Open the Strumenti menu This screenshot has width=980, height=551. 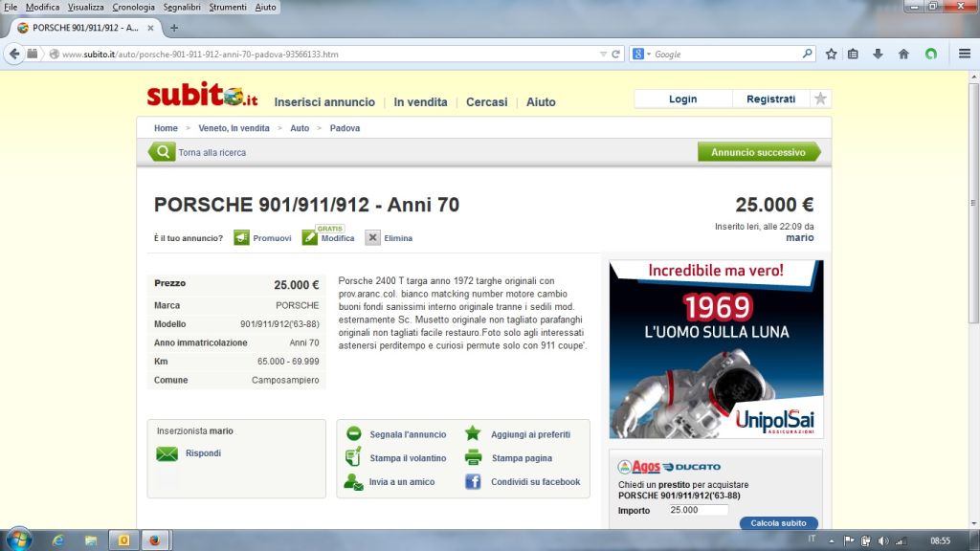228,7
